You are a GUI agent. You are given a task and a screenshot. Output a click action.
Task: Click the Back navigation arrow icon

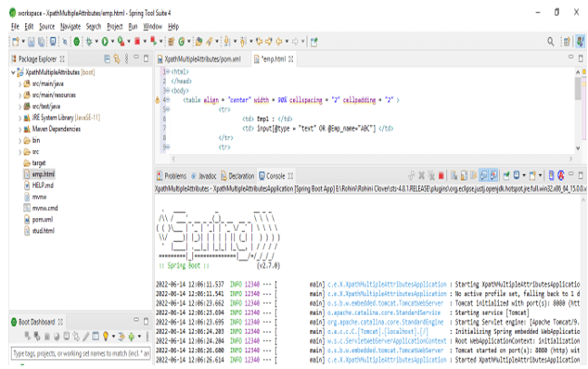(x=278, y=42)
